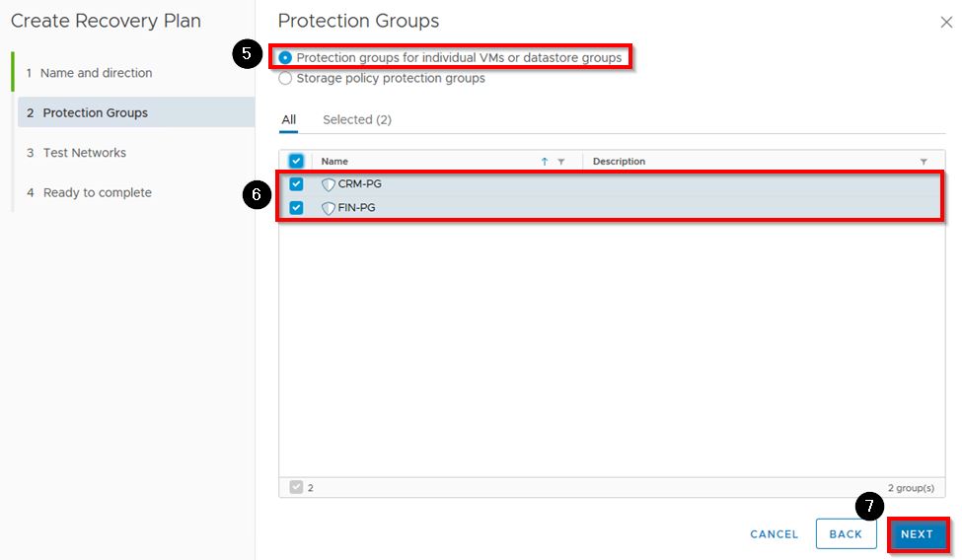Click the Name column sort arrow
962x560 pixels.
coord(545,162)
